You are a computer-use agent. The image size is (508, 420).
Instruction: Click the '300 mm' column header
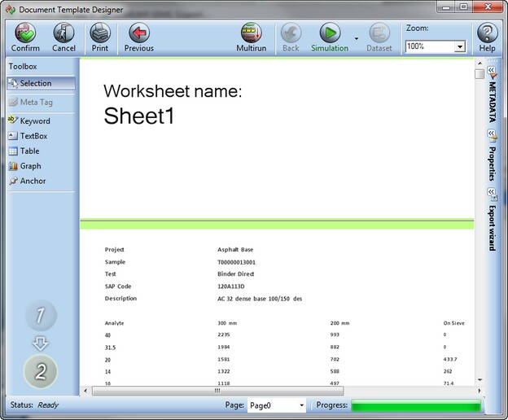tap(227, 323)
